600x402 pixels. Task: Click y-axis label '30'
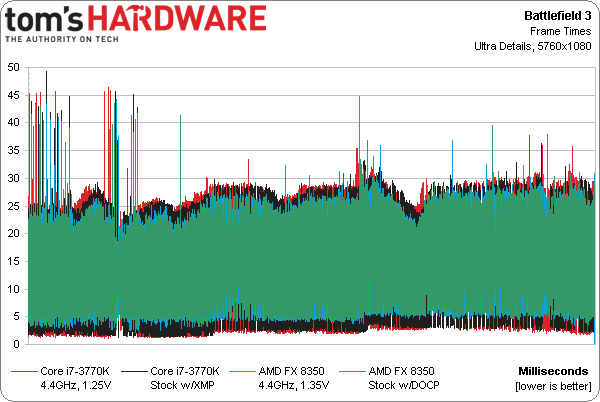pyautogui.click(x=13, y=178)
